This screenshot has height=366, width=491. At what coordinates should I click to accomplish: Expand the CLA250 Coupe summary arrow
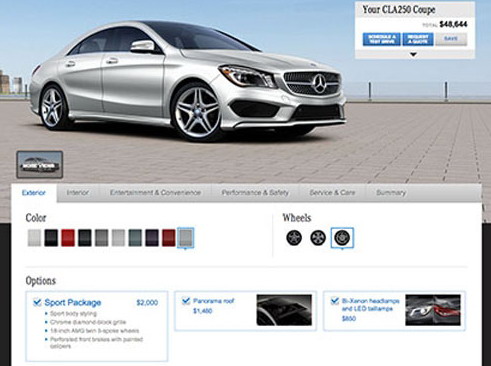pyautogui.click(x=413, y=54)
